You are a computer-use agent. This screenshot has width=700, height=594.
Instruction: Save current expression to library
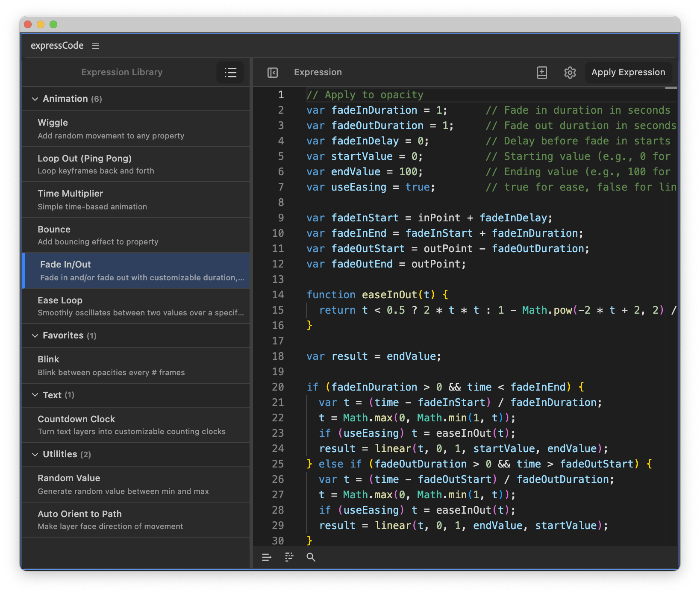coord(541,73)
